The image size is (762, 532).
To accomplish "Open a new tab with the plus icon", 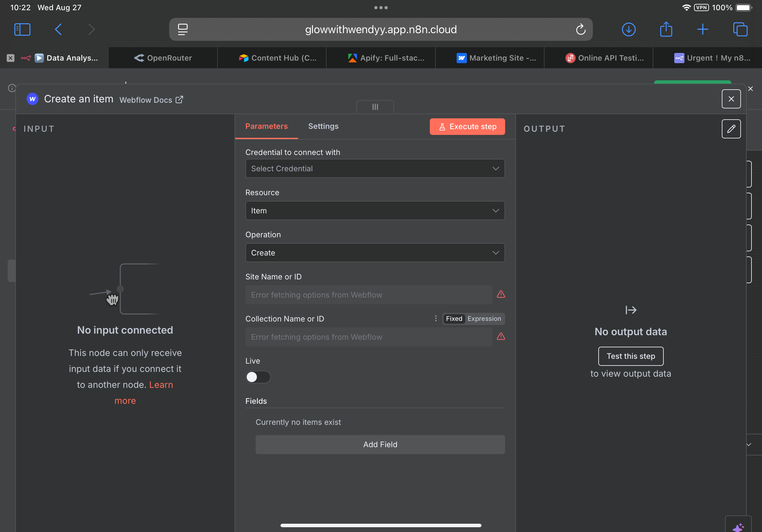I will pos(703,29).
